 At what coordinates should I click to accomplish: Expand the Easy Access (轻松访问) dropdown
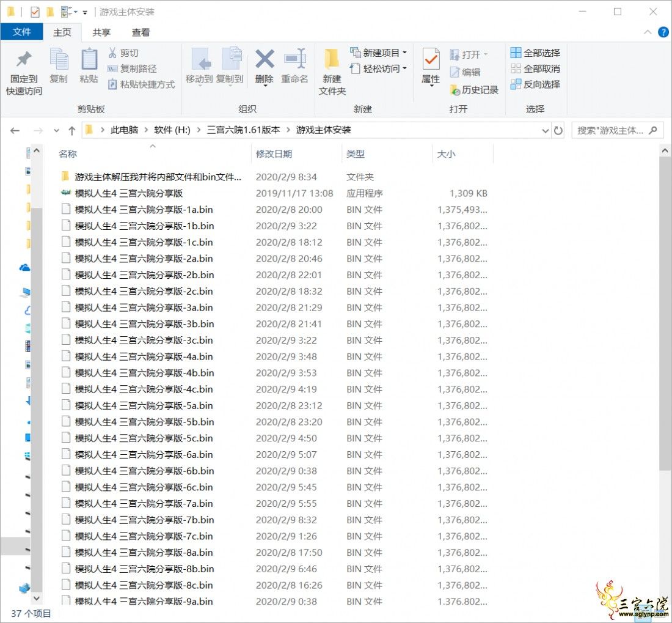(x=404, y=68)
